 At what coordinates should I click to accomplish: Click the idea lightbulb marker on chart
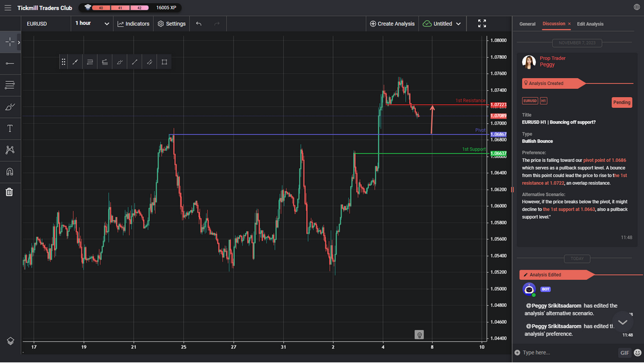click(x=419, y=335)
